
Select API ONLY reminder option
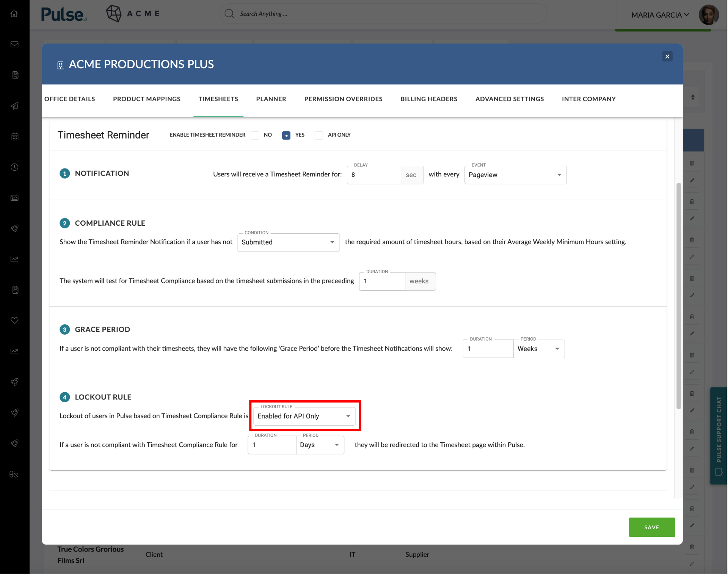pos(318,135)
